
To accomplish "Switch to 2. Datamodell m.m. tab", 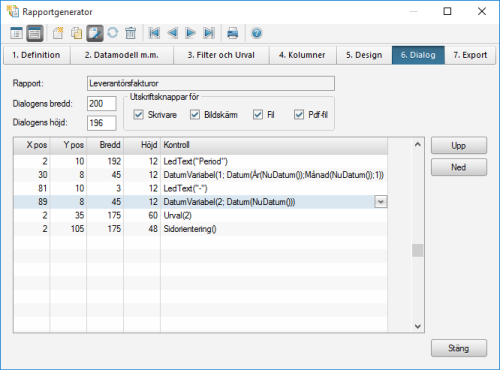I will 122,55.
